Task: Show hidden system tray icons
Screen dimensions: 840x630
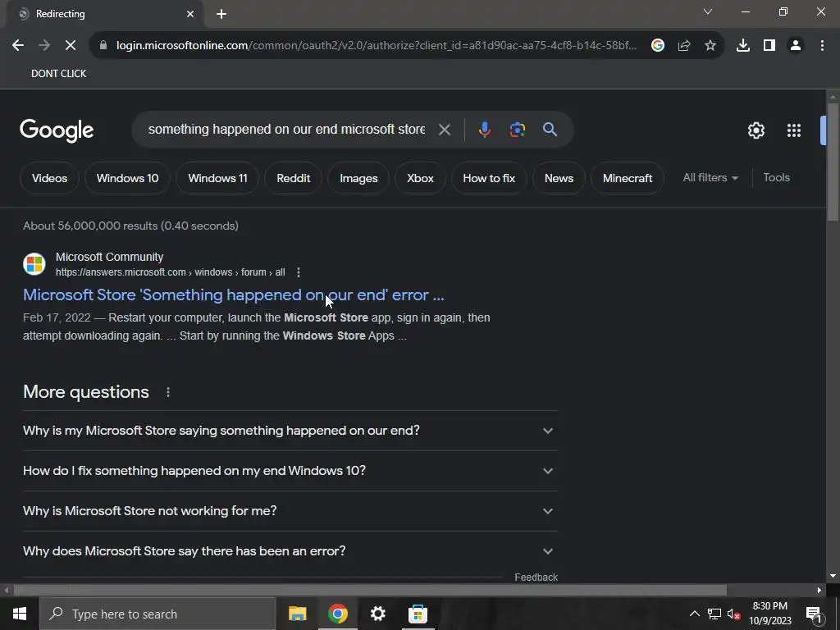Action: (x=694, y=614)
